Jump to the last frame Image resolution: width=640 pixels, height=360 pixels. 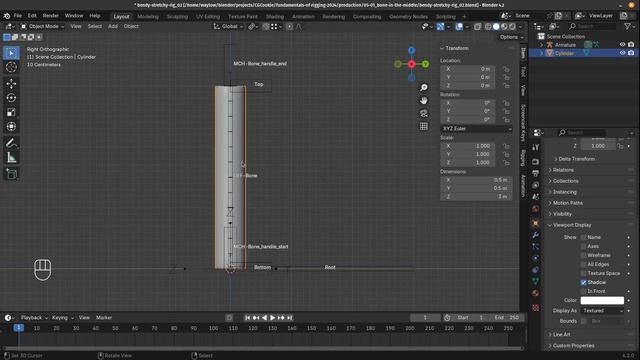click(289, 318)
